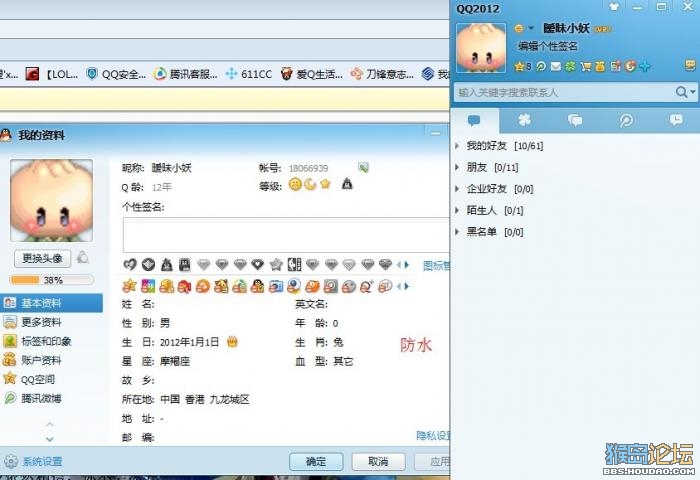Click the 编辑个性签名 text in QQ panel

click(x=548, y=46)
